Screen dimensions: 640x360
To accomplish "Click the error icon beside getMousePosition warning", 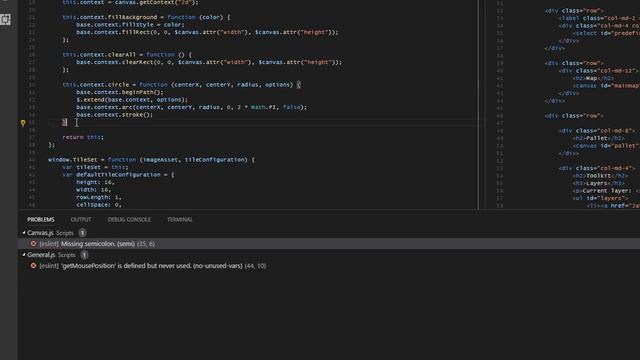I will coord(33,266).
